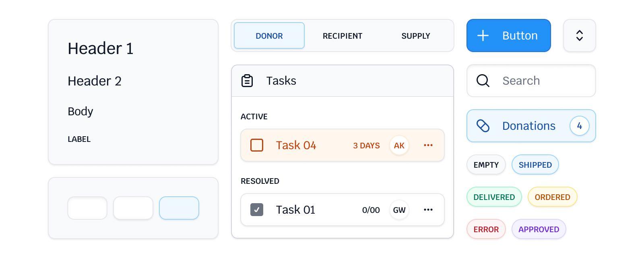Image resolution: width=644 pixels, height=258 pixels.
Task: Select the DONOR tab
Action: click(269, 35)
